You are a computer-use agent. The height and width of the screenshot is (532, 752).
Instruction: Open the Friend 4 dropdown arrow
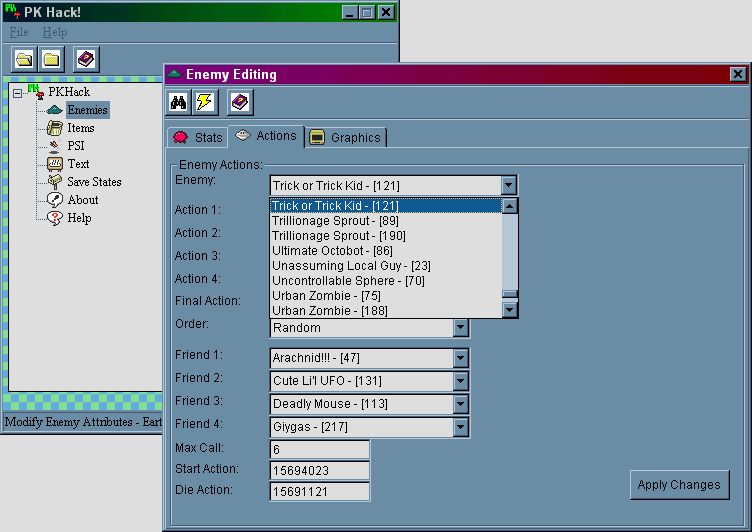click(460, 427)
